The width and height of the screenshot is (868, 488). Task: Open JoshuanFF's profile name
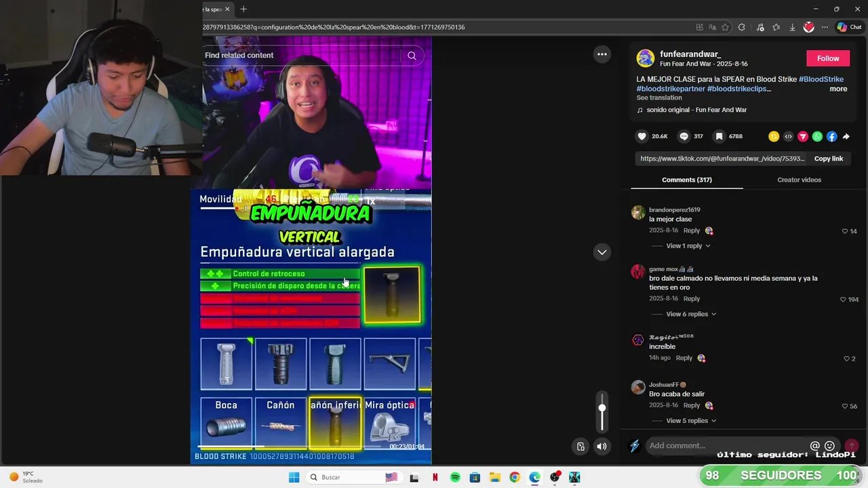pos(667,385)
